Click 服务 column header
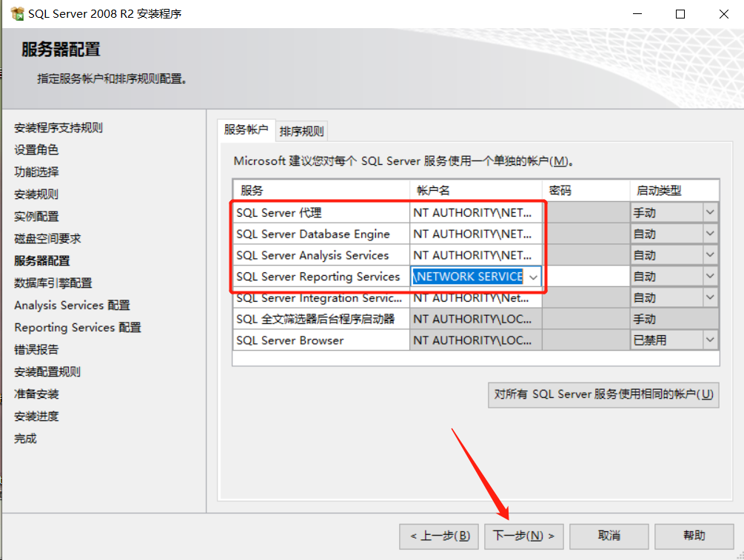 321,191
